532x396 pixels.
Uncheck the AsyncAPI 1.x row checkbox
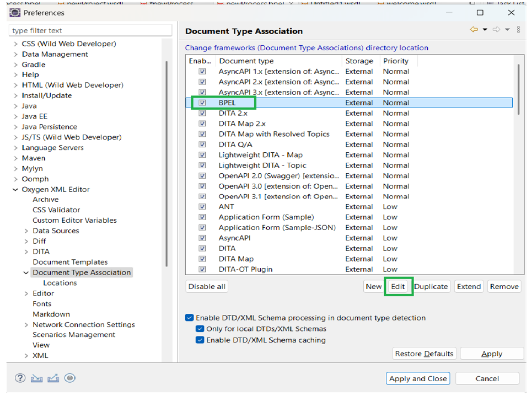pyautogui.click(x=202, y=71)
